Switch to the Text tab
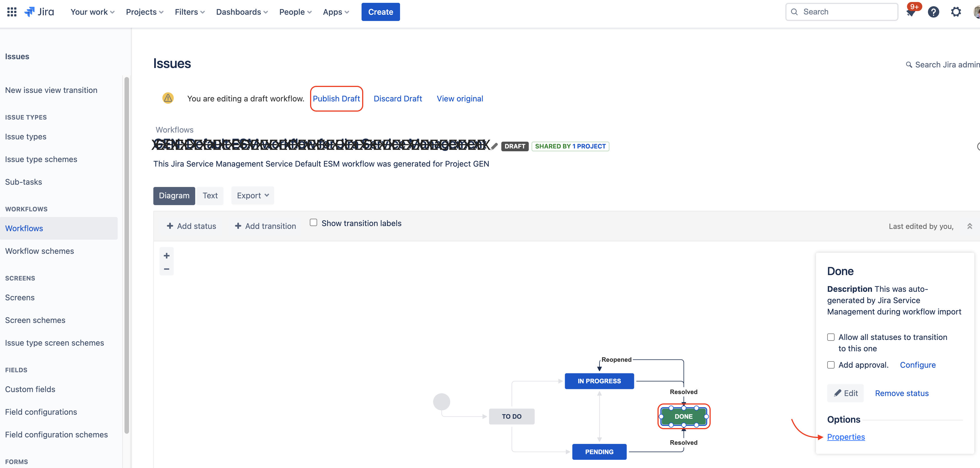980x468 pixels. (210, 195)
